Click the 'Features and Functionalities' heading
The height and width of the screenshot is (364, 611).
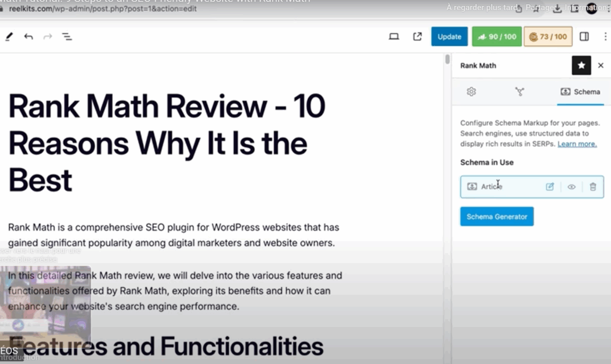pos(166,346)
